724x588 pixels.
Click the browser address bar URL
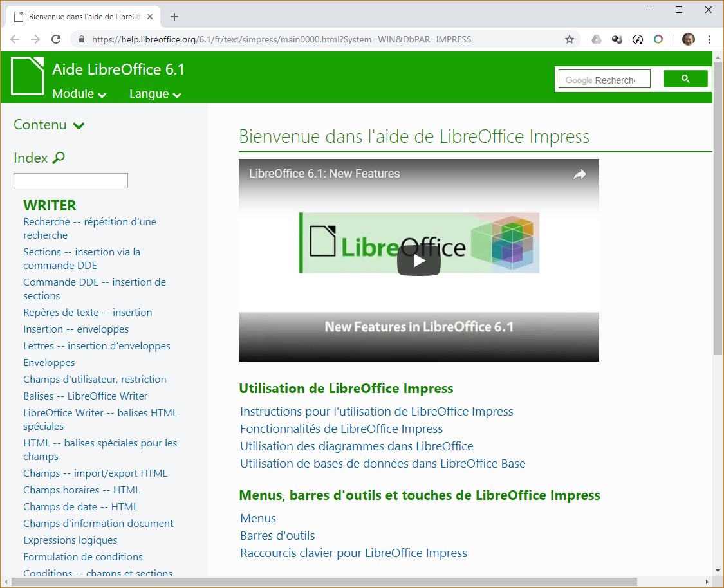pos(281,39)
